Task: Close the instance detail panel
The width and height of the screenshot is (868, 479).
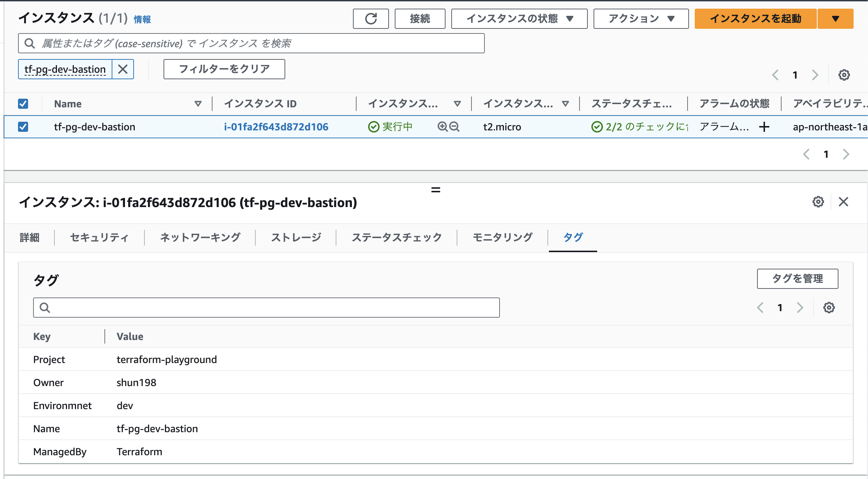Action: click(x=844, y=202)
